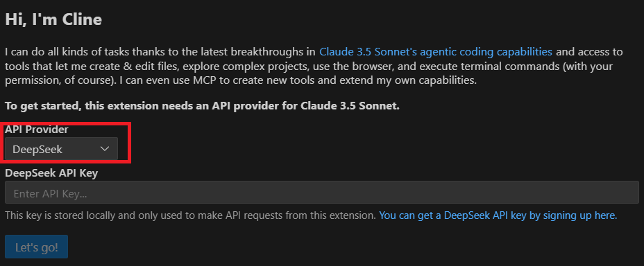
Task: Open Claude 3.5 Sonnet's agentic coding capabilities link
Action: 436,52
